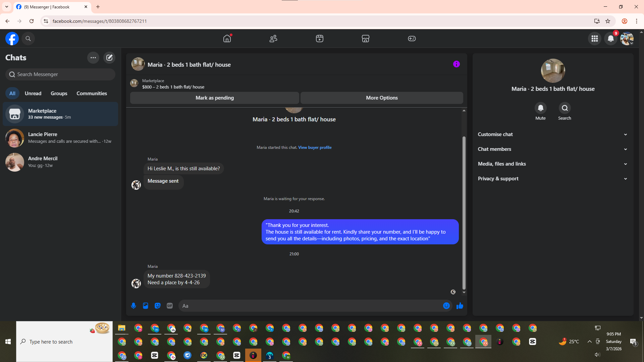Viewport: 644px width, 362px height.
Task: Open a new browser tab
Action: click(x=98, y=7)
